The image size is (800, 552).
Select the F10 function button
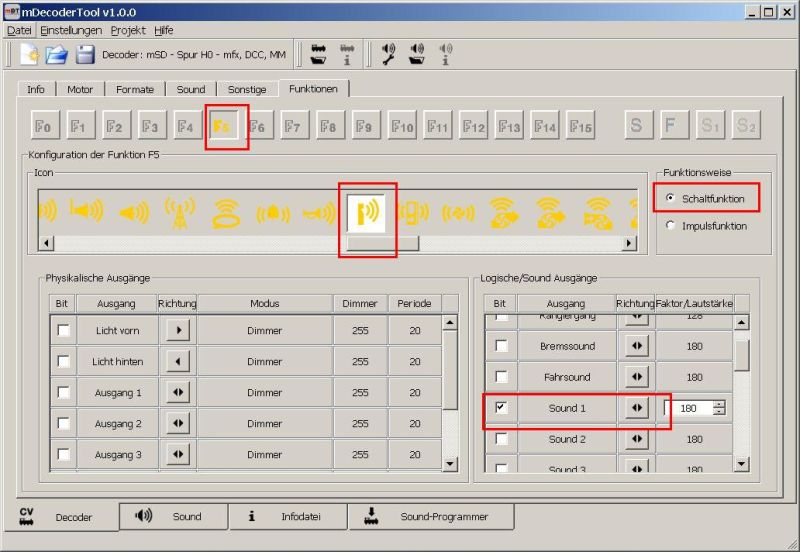coord(402,127)
